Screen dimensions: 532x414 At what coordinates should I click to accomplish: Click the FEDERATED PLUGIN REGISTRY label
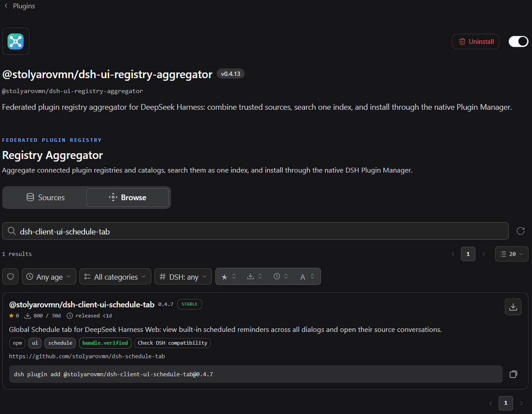[52, 140]
